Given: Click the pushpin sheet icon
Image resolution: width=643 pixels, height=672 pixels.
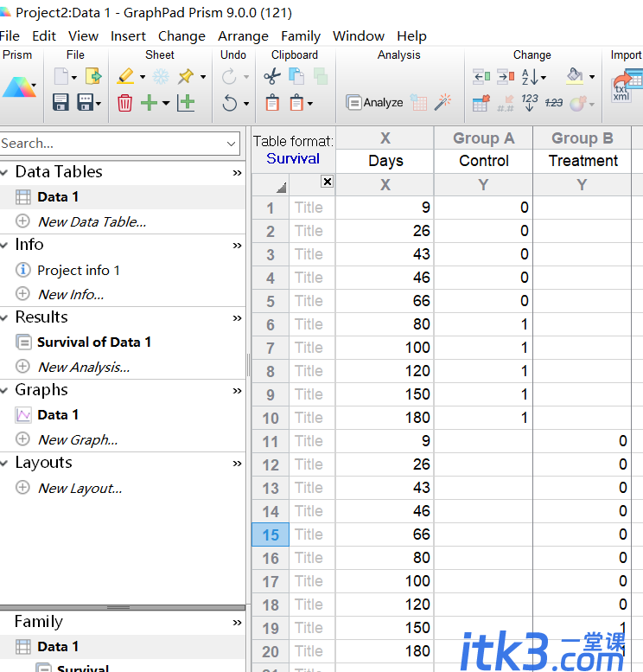Looking at the screenshot, I should tap(186, 77).
